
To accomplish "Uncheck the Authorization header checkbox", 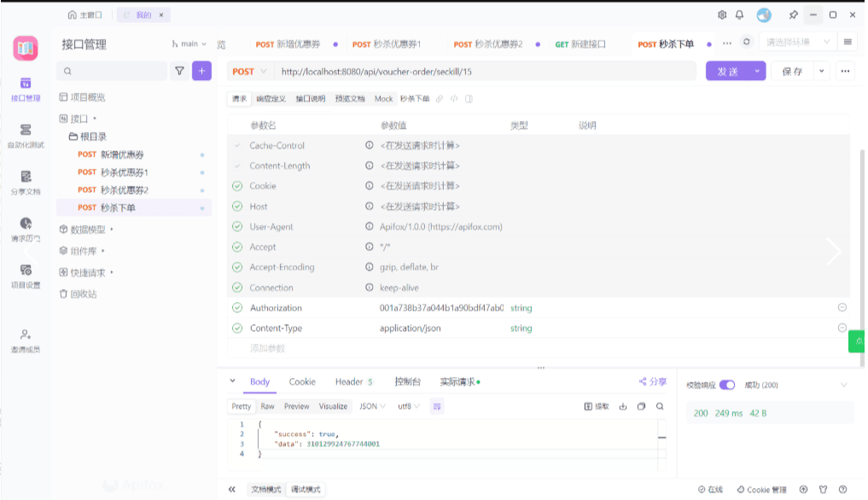I will point(237,308).
